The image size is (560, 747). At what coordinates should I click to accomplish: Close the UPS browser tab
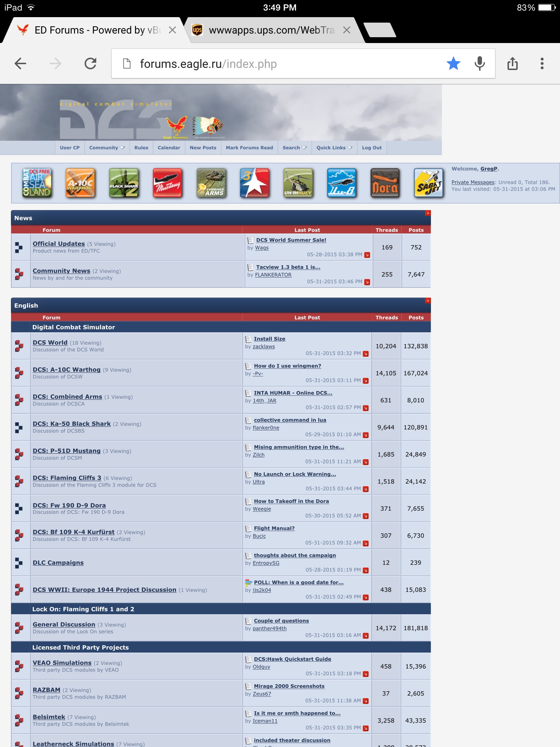pyautogui.click(x=347, y=30)
